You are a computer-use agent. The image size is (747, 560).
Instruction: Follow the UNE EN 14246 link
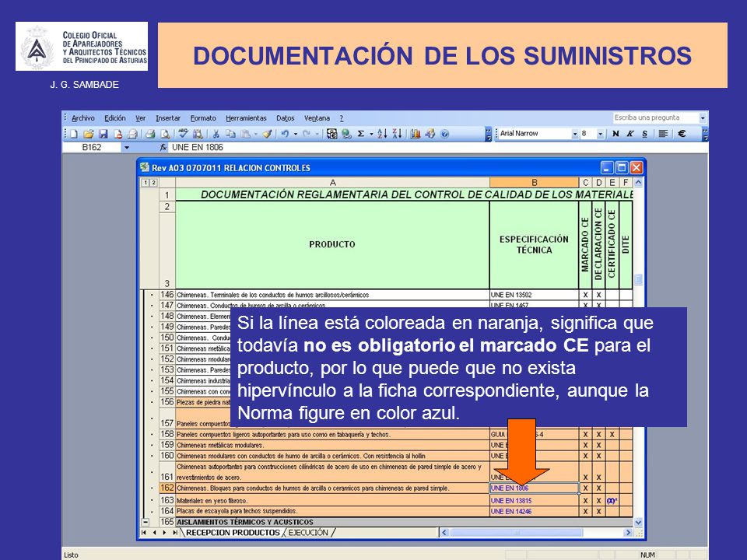(x=511, y=512)
